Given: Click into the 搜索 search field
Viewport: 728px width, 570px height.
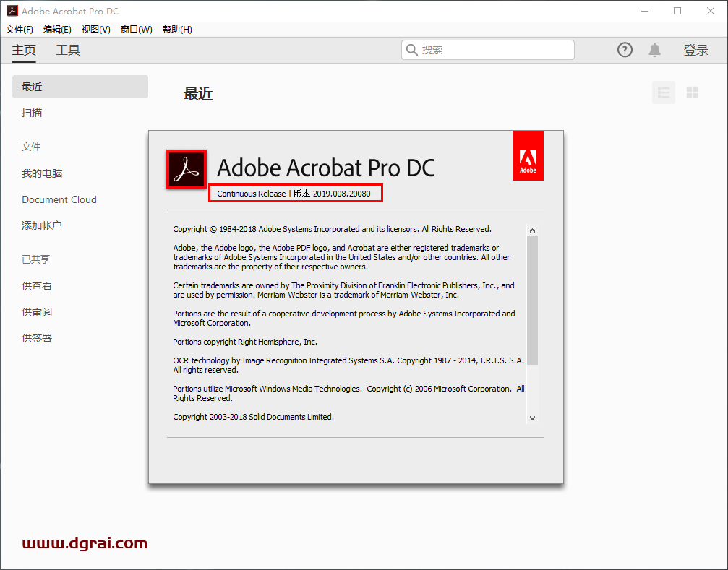Looking at the screenshot, I should click(487, 50).
